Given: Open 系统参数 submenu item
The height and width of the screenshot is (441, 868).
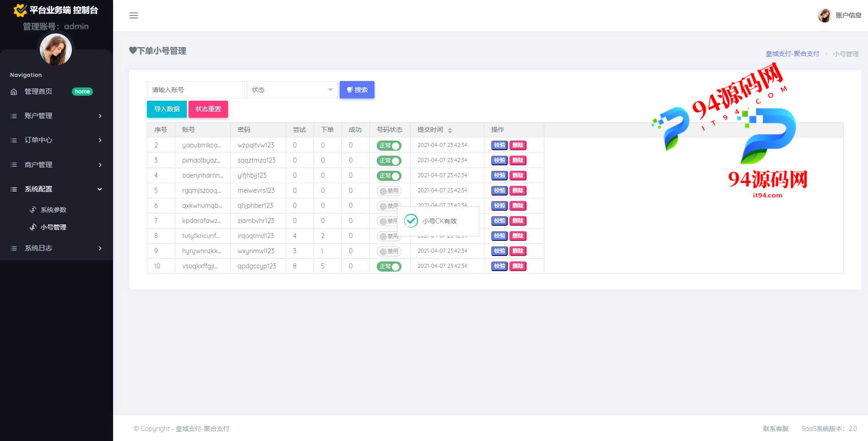Looking at the screenshot, I should pos(54,210).
